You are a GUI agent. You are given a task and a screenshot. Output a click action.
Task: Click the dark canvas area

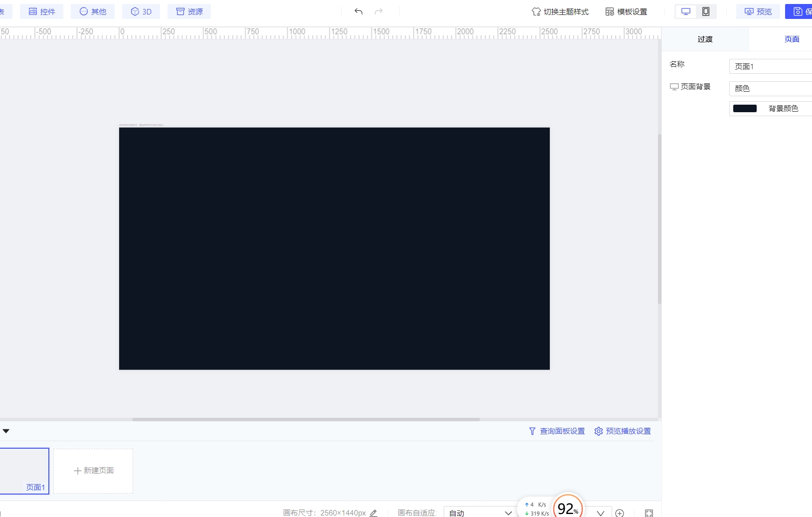pyautogui.click(x=334, y=249)
